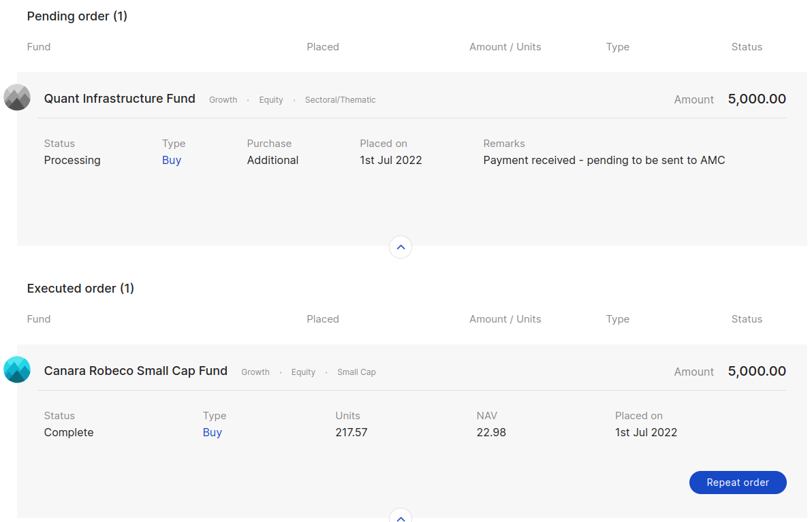Select the payment received remarks text
This screenshot has width=812, height=522.
(x=604, y=160)
